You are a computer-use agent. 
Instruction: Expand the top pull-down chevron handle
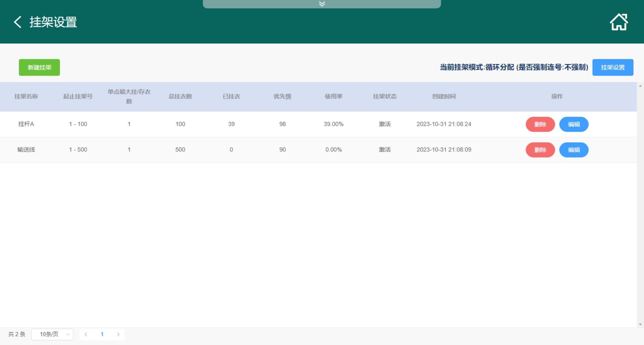(x=322, y=4)
